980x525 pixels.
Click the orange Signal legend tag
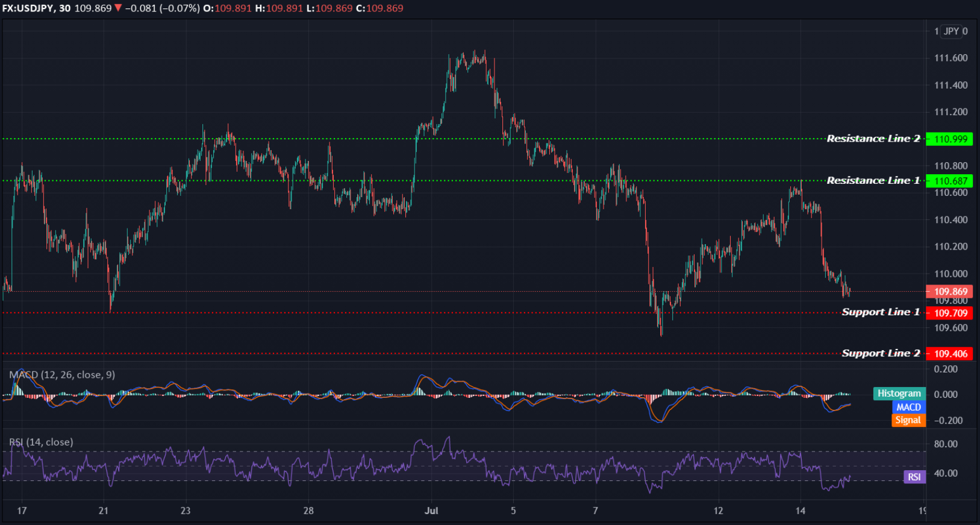908,420
